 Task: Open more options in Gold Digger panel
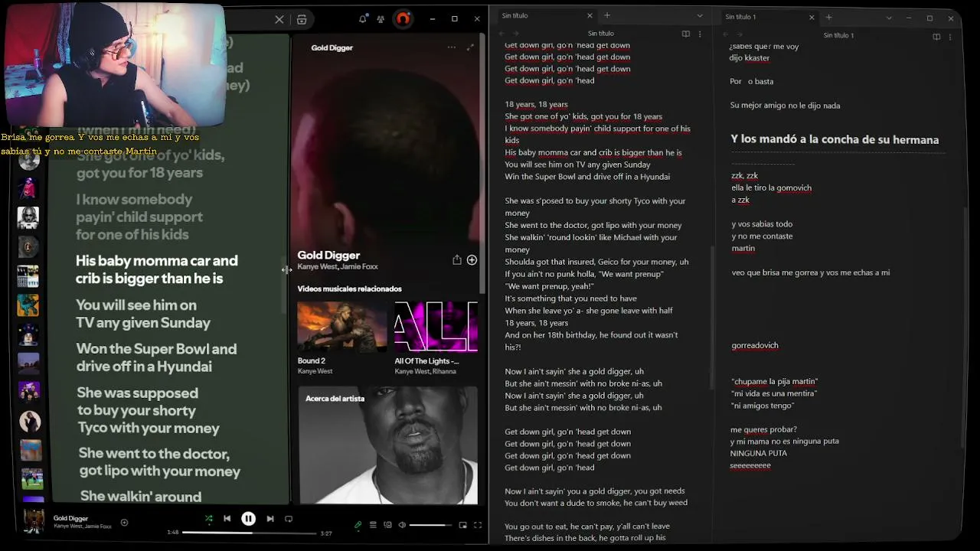coord(452,47)
